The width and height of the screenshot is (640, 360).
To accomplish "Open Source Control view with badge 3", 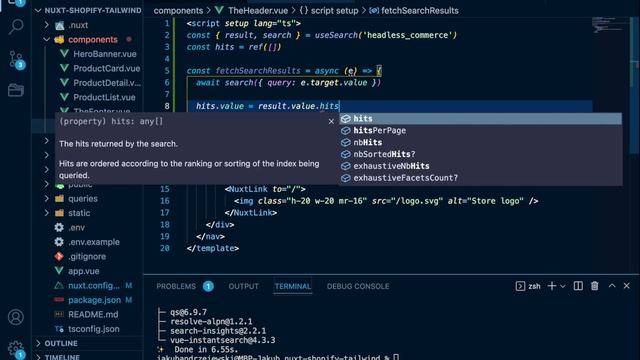I will click(16, 60).
